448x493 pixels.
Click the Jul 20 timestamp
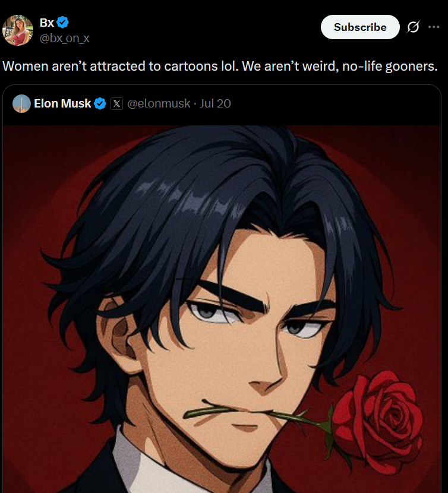pos(215,103)
